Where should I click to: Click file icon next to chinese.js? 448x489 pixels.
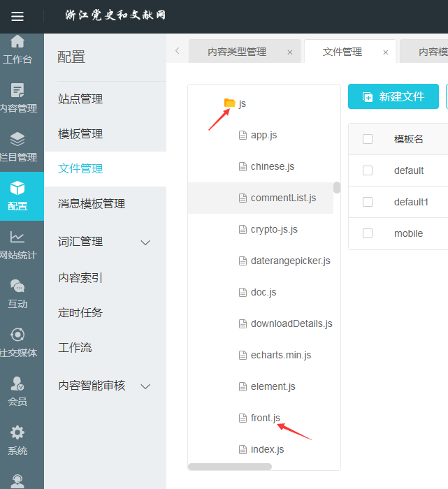(x=243, y=166)
